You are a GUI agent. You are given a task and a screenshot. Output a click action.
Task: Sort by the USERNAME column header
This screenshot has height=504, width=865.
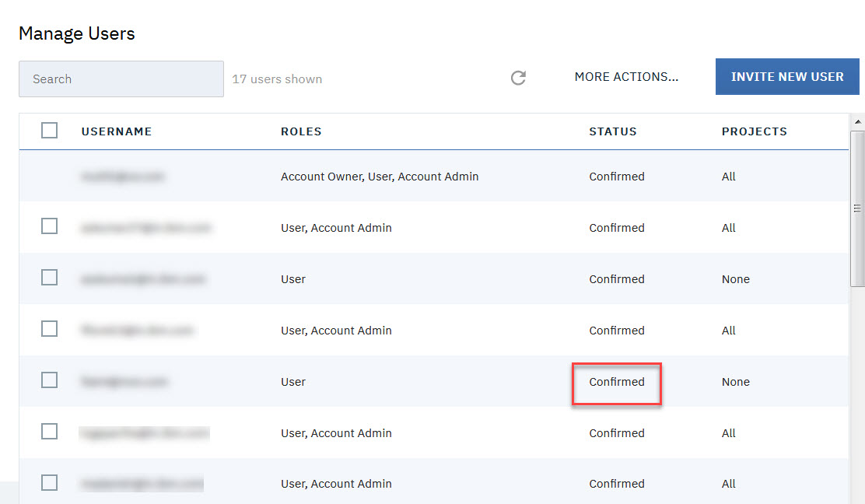(x=117, y=131)
